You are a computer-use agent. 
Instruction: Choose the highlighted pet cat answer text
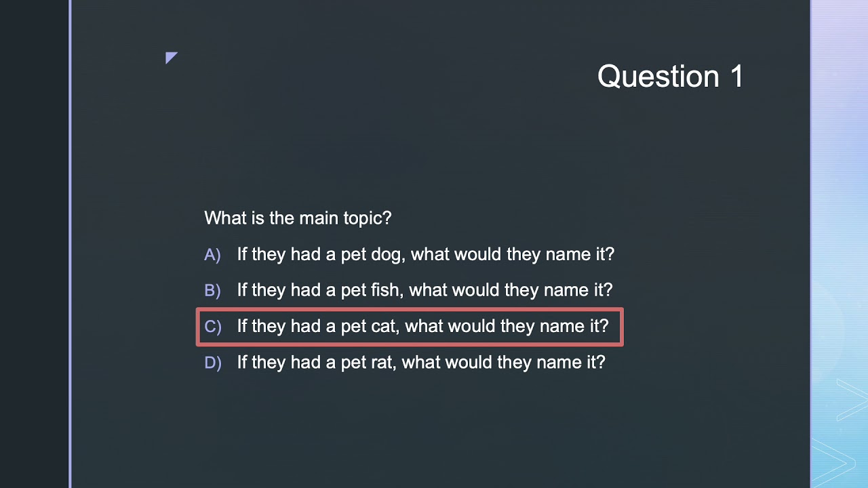point(422,327)
